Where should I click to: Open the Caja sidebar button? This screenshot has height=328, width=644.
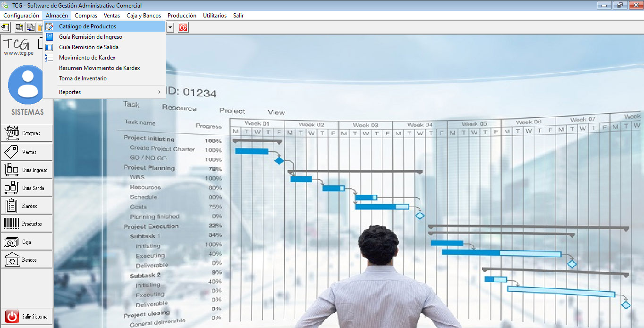tap(26, 242)
